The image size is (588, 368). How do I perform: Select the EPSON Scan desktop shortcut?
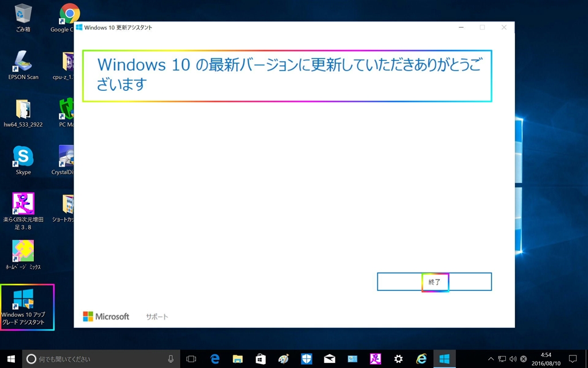[x=23, y=65]
